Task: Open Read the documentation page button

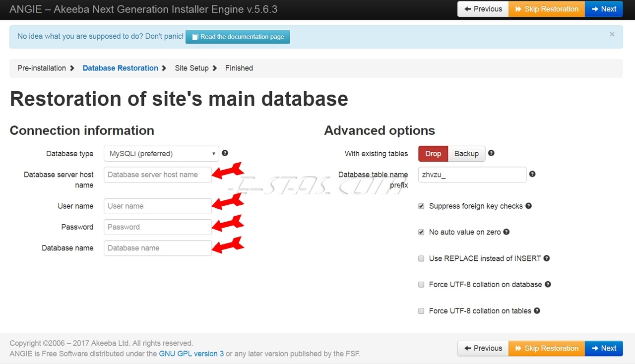Action: tap(238, 37)
